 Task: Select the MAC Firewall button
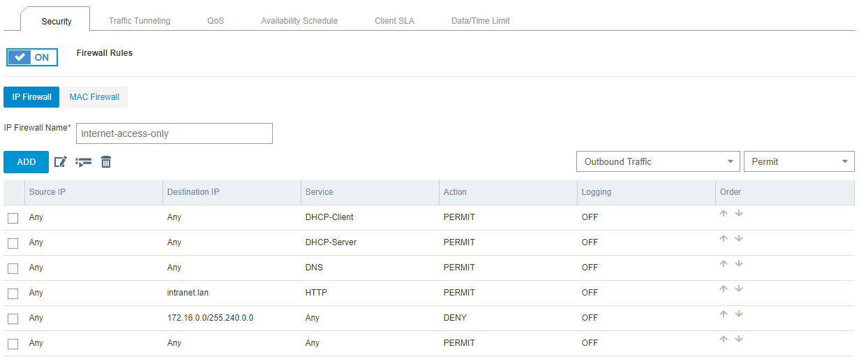(x=94, y=97)
